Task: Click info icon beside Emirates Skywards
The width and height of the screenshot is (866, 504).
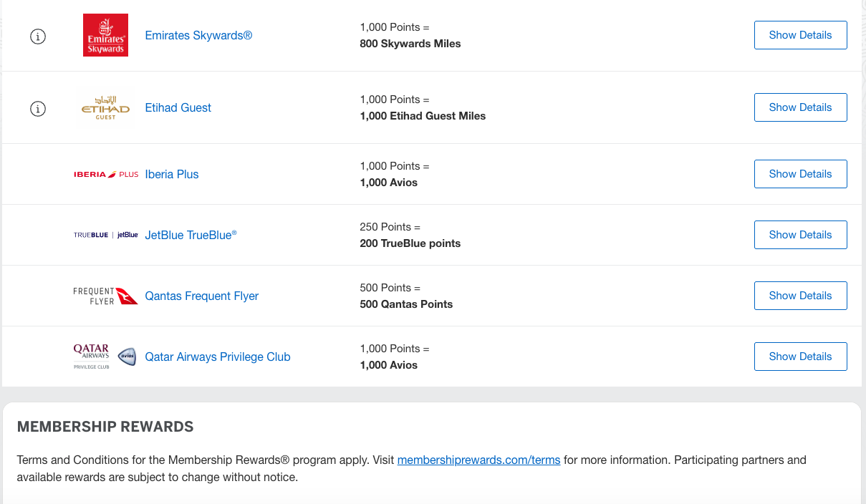Action: tap(38, 37)
